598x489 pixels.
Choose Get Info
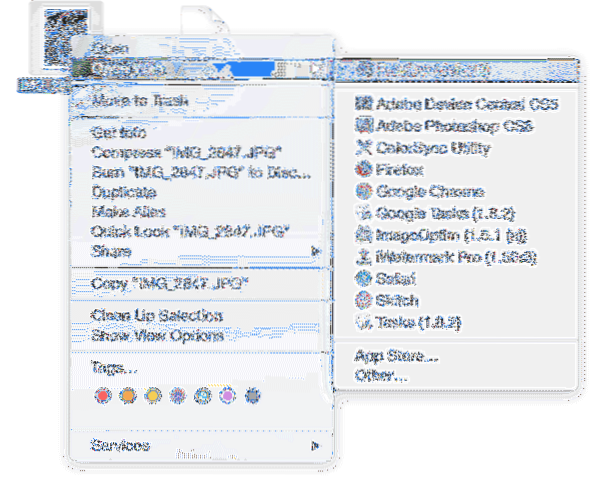point(119,132)
